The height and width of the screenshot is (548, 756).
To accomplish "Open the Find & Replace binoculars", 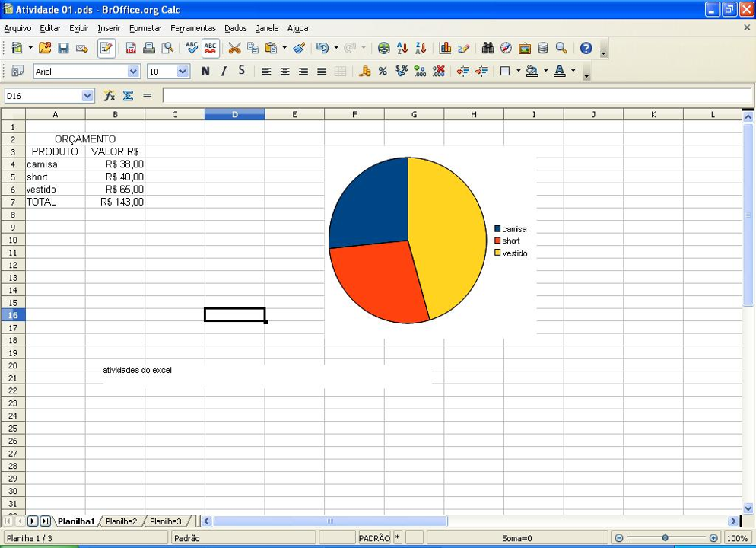I will pos(488,49).
